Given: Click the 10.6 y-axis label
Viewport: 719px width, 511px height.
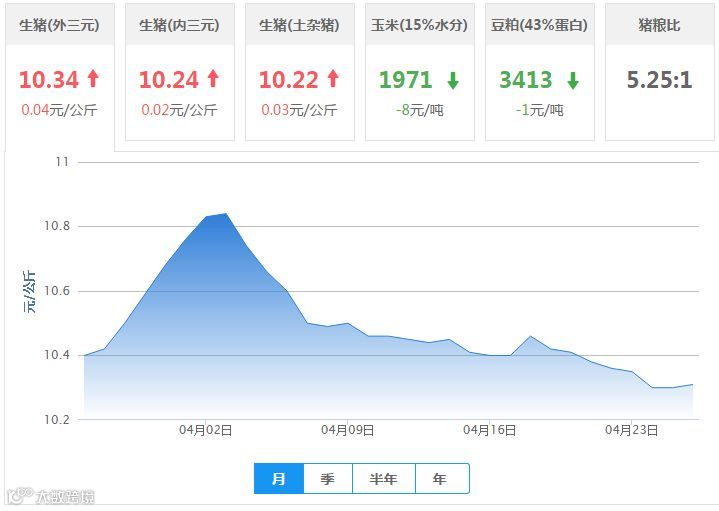Looking at the screenshot, I should click(57, 291).
